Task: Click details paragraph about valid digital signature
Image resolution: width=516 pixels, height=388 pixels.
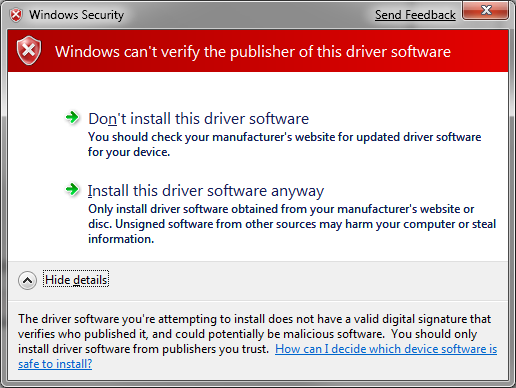Action: (x=254, y=334)
